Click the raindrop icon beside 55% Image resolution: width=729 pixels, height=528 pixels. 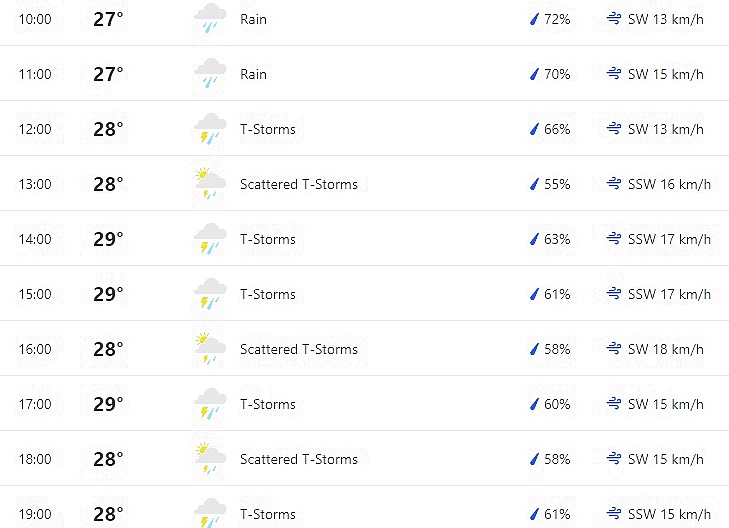tap(534, 184)
